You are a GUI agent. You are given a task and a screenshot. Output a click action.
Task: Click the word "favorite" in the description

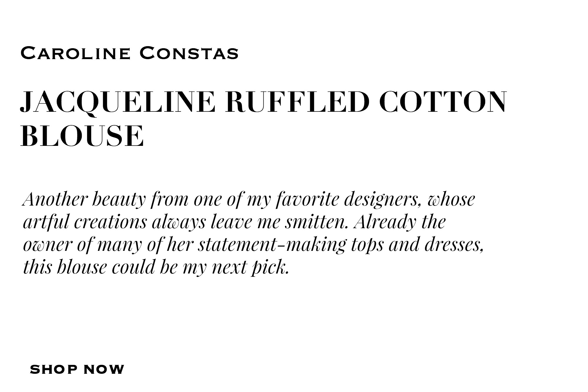(x=307, y=199)
